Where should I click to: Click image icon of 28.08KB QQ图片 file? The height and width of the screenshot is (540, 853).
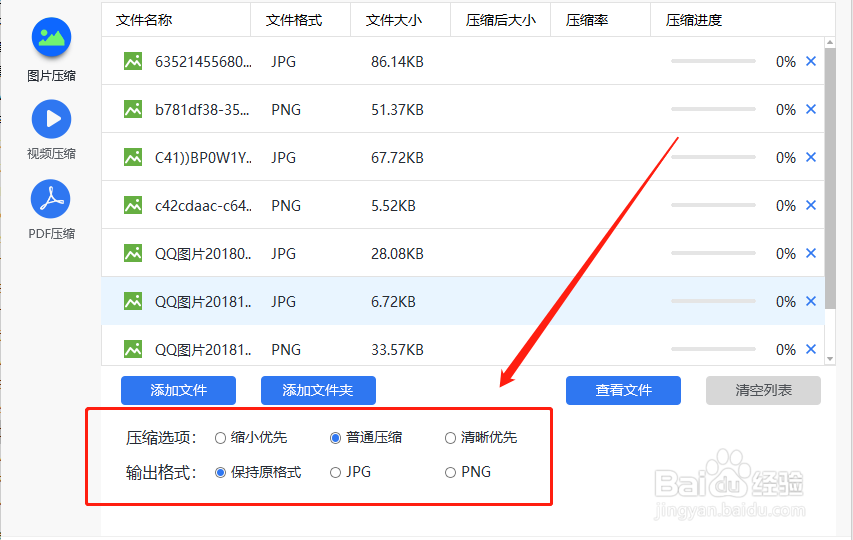click(133, 253)
